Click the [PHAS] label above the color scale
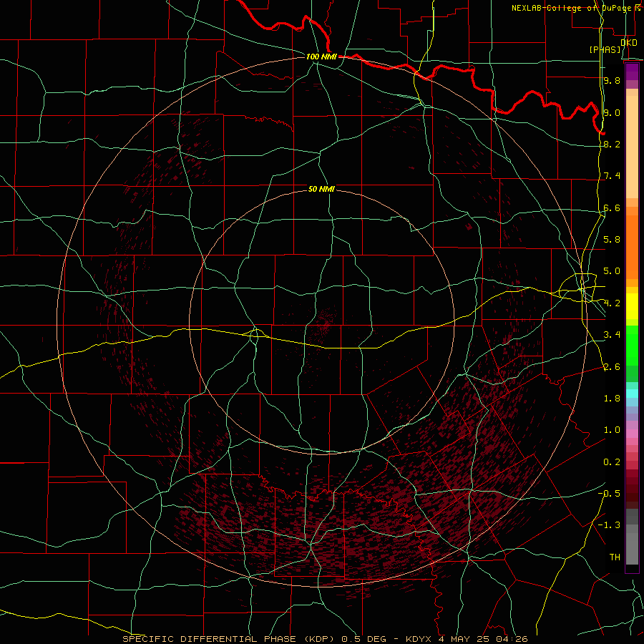644x644 pixels. tap(605, 49)
